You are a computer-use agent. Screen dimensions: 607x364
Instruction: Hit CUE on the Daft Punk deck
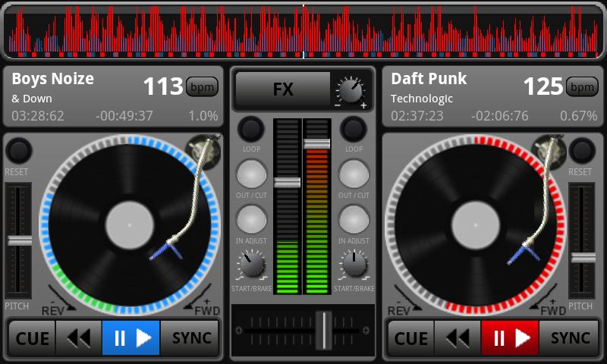pyautogui.click(x=411, y=337)
